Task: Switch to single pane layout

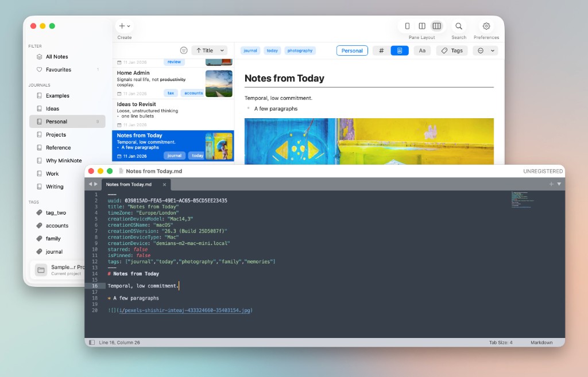Action: (x=407, y=26)
